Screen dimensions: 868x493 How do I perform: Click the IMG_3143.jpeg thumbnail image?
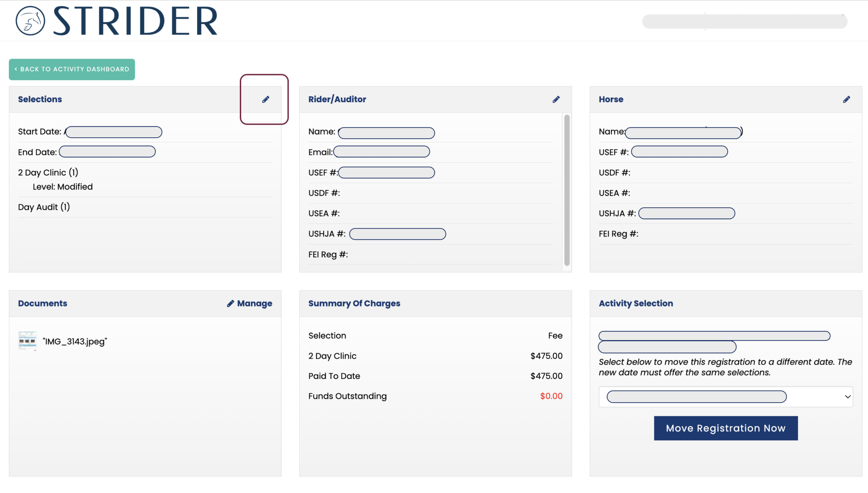click(27, 341)
